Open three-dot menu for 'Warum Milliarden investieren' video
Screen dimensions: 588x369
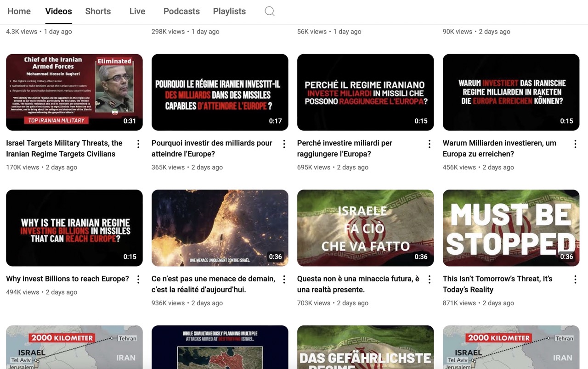575,144
